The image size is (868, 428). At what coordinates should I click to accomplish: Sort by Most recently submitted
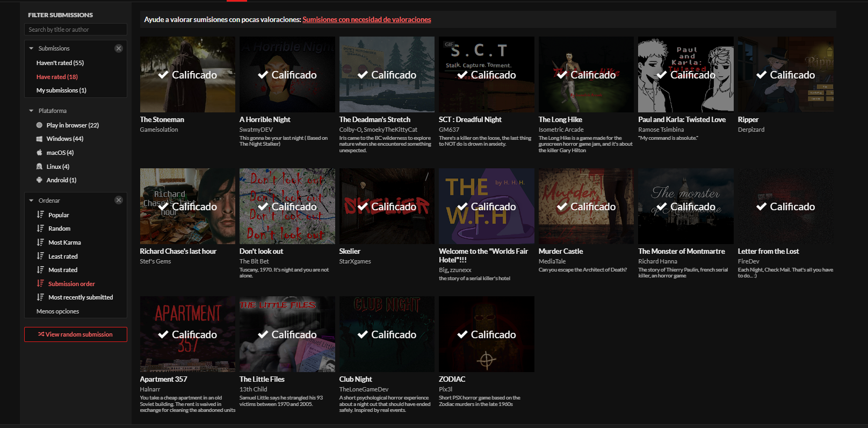coord(81,297)
